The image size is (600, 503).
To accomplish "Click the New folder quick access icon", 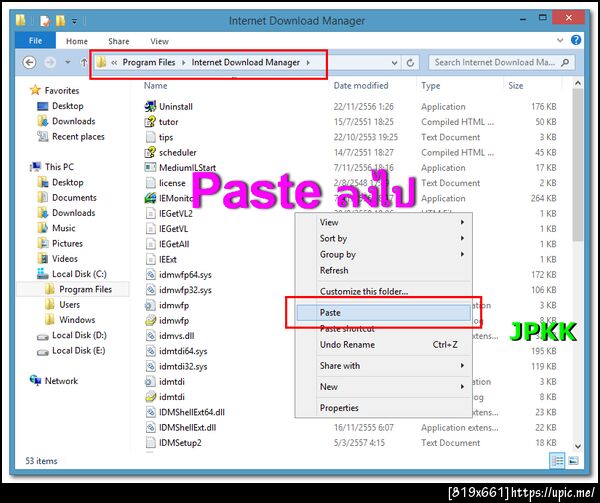I will (x=60, y=20).
